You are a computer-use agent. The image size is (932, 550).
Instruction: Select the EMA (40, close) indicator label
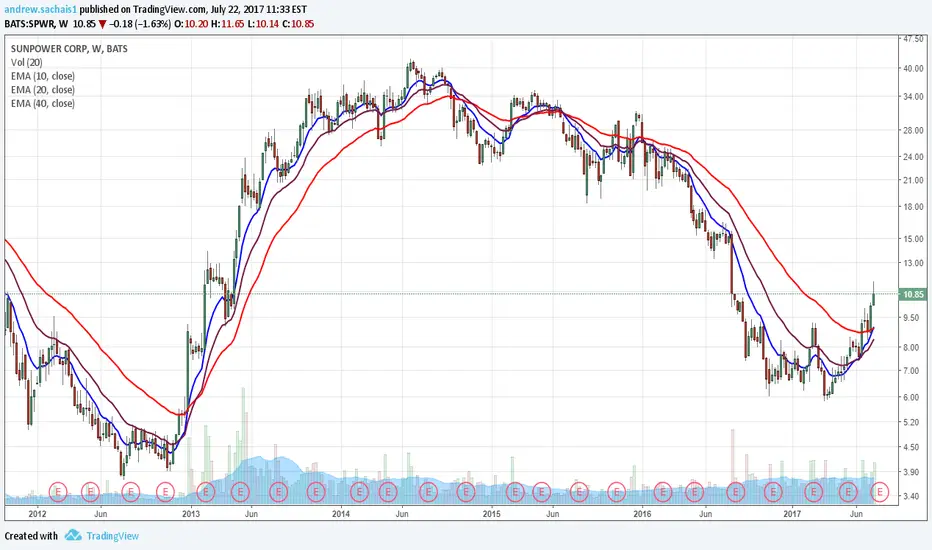click(x=43, y=103)
